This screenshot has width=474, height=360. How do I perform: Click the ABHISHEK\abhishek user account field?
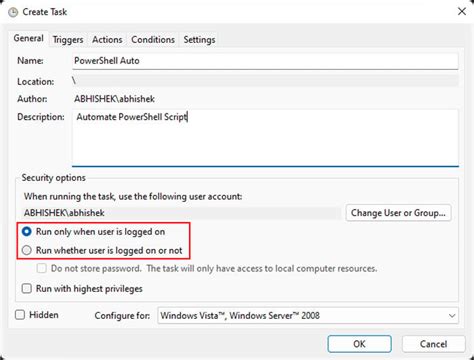coord(181,213)
